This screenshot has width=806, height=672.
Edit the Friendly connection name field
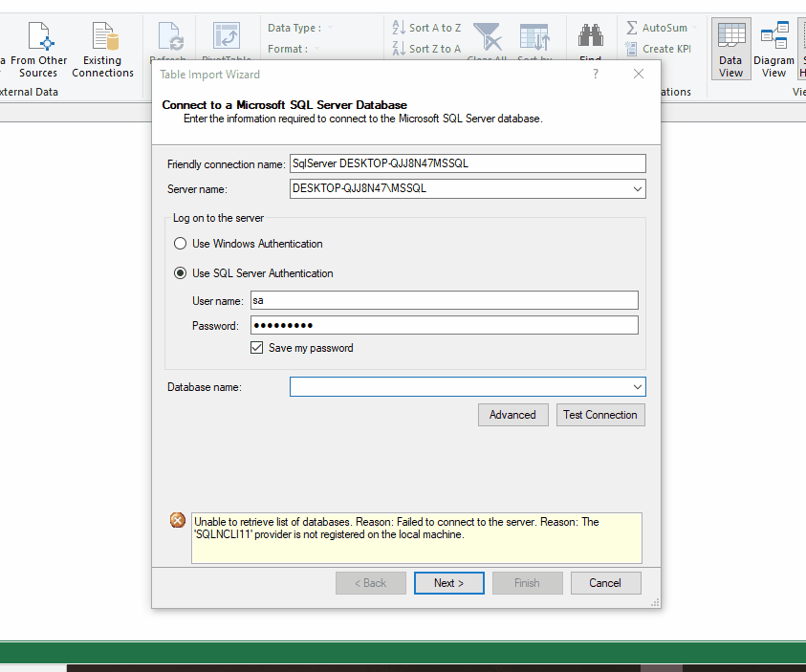pyautogui.click(x=468, y=163)
